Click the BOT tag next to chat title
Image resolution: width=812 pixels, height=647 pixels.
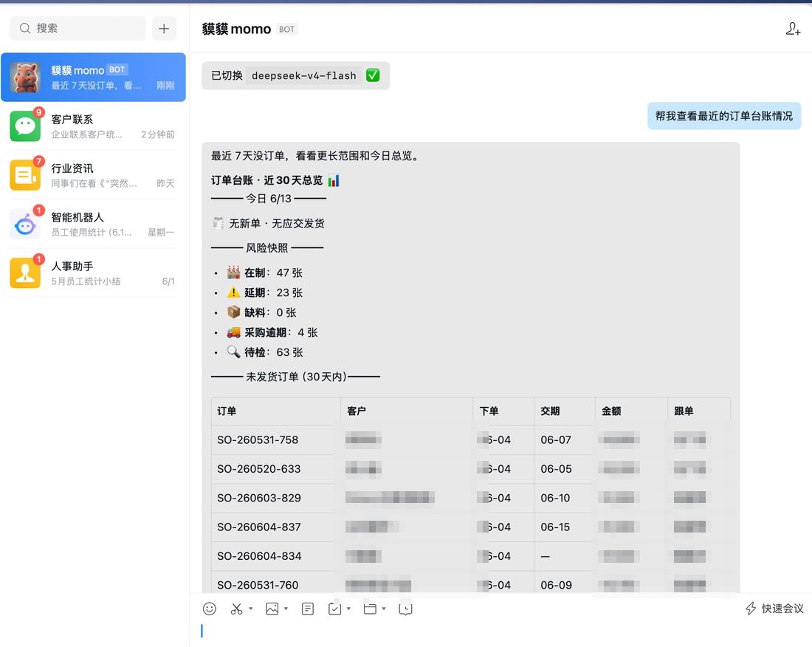pyautogui.click(x=286, y=30)
